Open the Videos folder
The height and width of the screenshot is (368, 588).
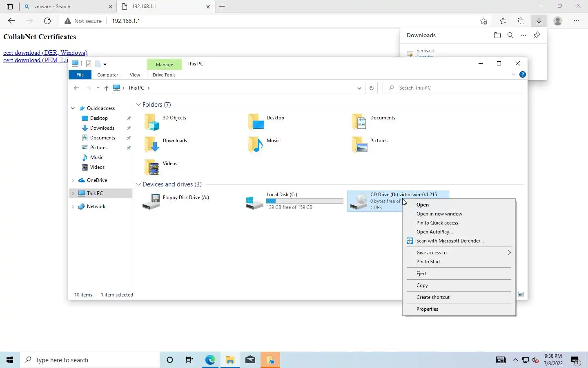click(152, 168)
